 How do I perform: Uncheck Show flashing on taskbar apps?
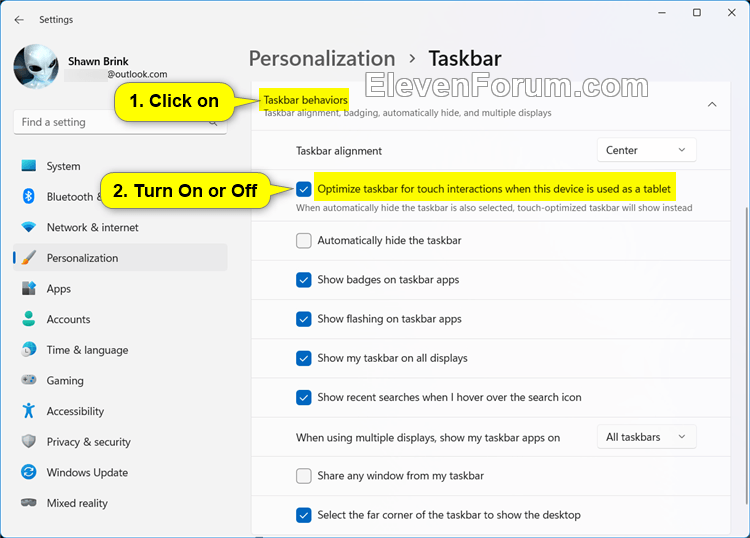coord(304,318)
